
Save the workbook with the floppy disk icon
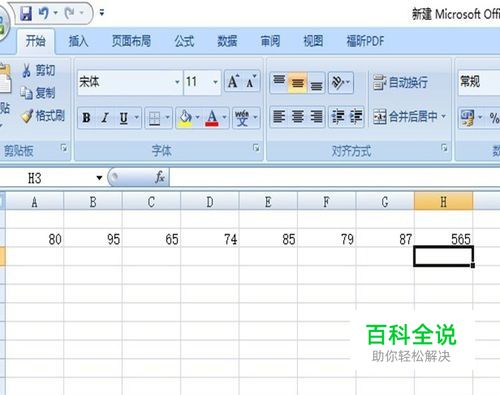(x=26, y=13)
